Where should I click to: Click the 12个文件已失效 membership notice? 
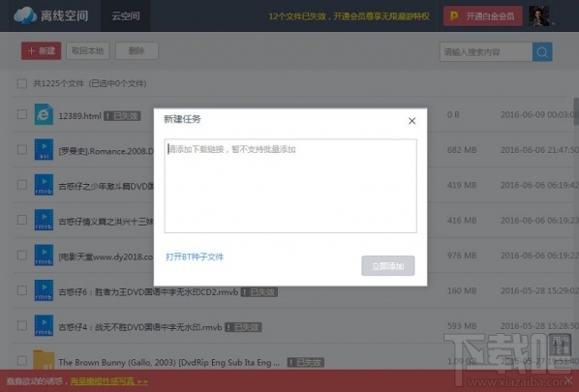click(349, 16)
